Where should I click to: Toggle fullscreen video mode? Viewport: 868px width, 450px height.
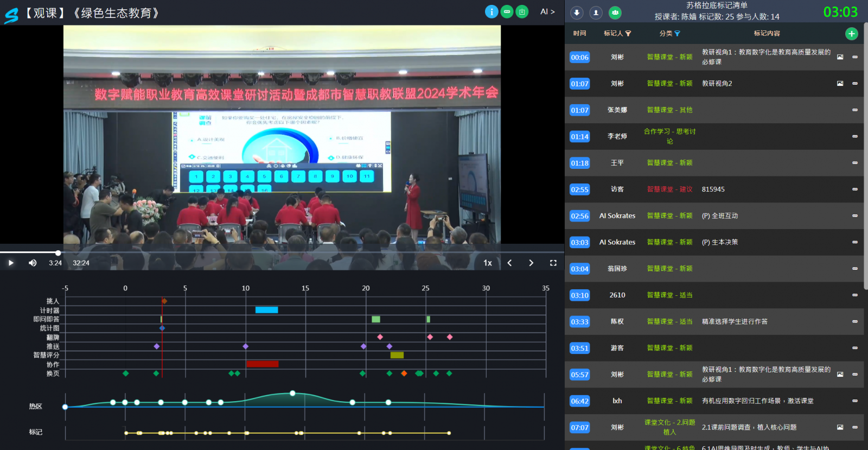coord(553,263)
